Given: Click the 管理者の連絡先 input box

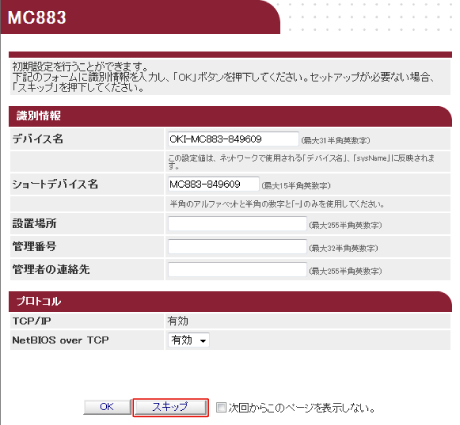Looking at the screenshot, I should [237, 270].
